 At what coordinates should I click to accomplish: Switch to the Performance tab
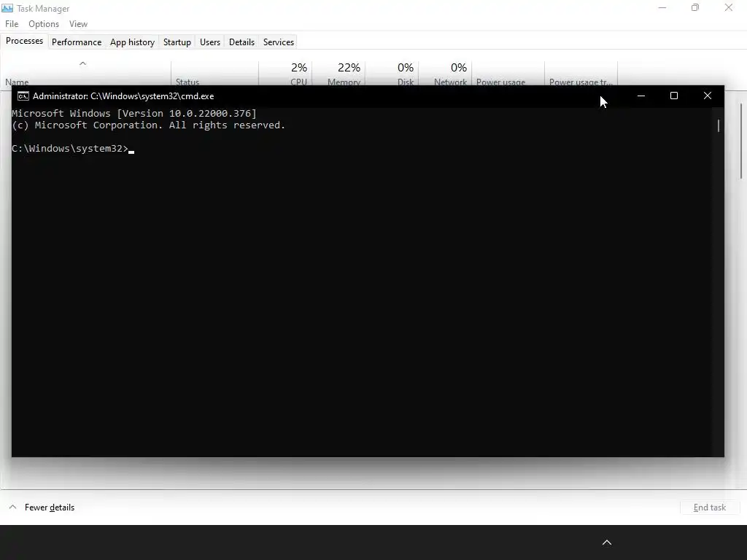coord(76,42)
